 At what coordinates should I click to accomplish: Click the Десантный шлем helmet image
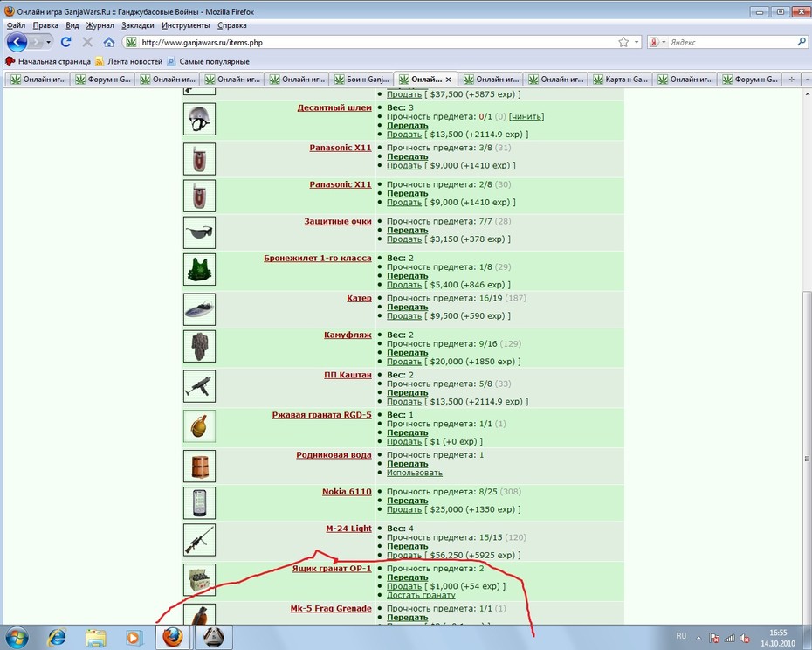199,119
